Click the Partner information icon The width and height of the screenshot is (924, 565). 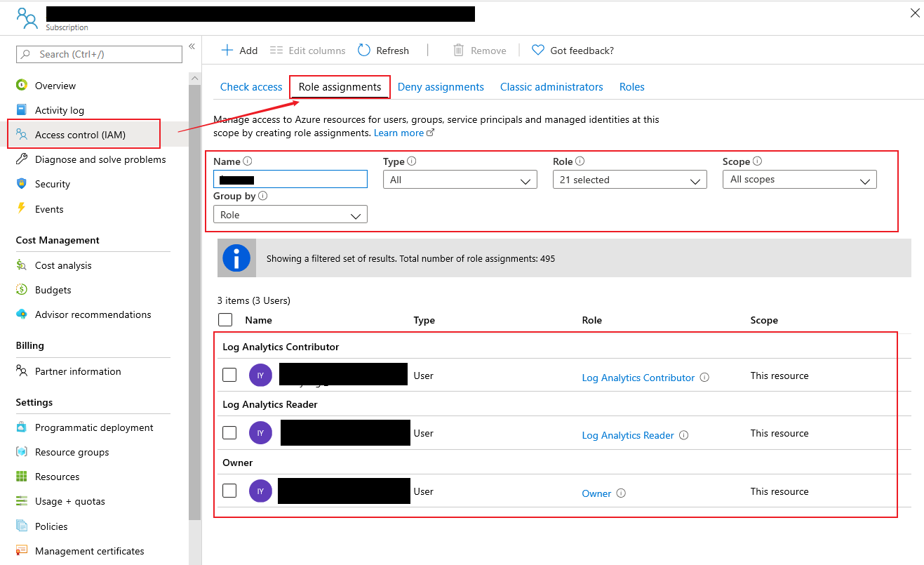21,371
